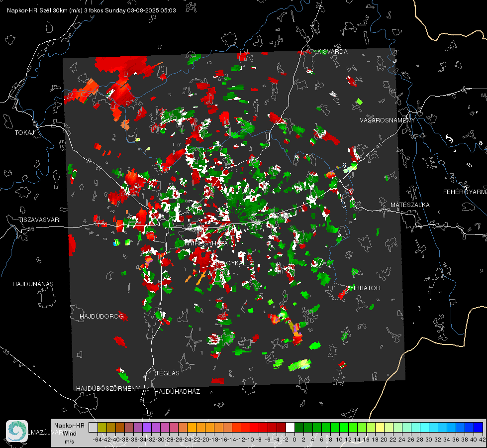Click the NAGYKÁLLÓ city label
487x448 pixels.
pos(235,263)
